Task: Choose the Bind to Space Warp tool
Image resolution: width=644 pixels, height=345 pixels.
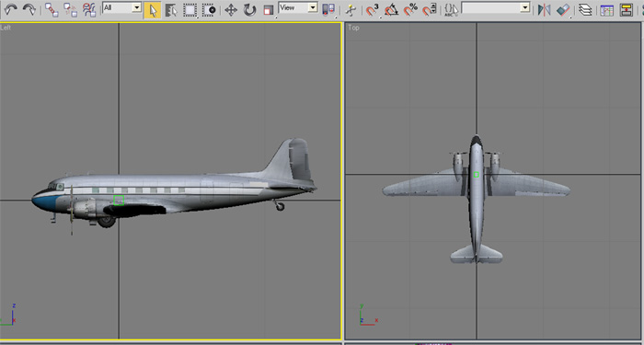Action: (x=89, y=9)
